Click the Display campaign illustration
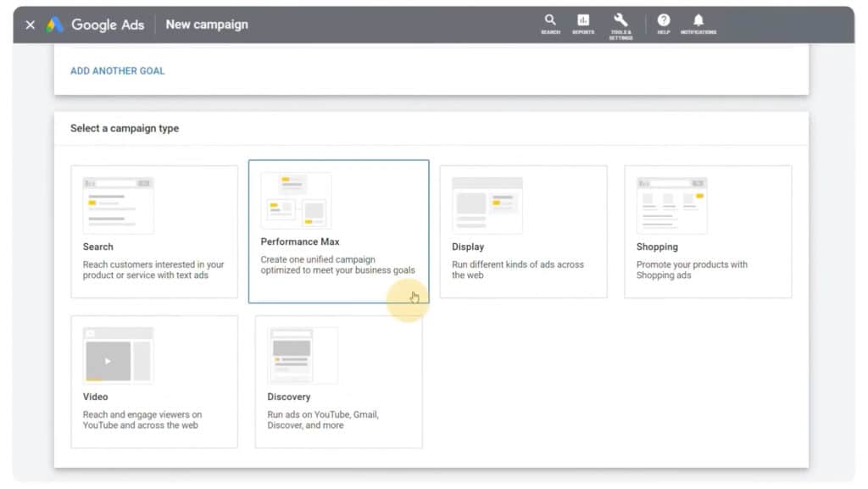 point(487,205)
